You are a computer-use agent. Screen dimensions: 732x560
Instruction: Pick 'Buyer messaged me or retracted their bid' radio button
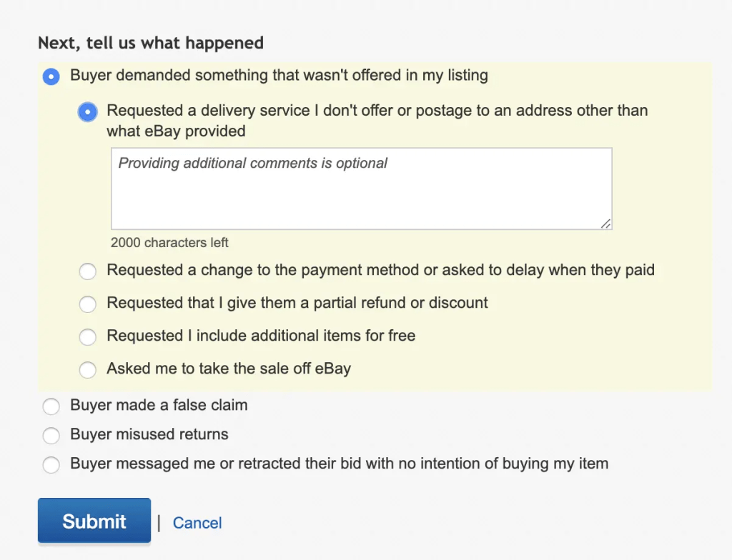[x=51, y=465]
